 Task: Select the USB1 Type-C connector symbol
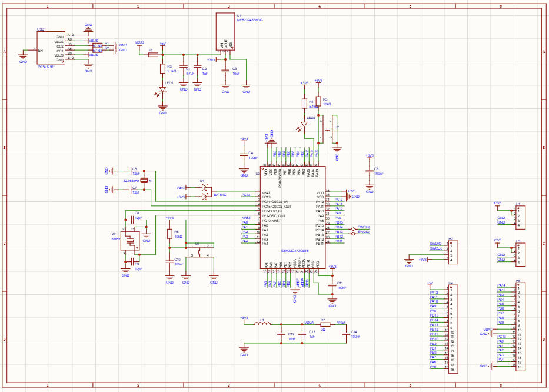(50, 47)
